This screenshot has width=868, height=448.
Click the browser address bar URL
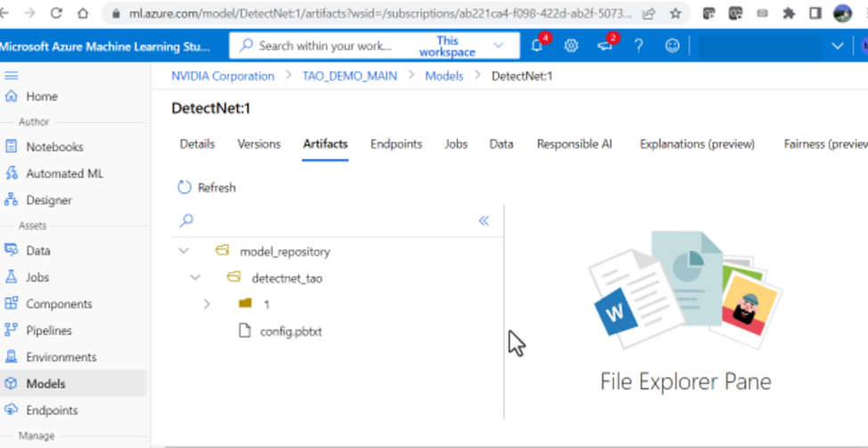coord(379,13)
